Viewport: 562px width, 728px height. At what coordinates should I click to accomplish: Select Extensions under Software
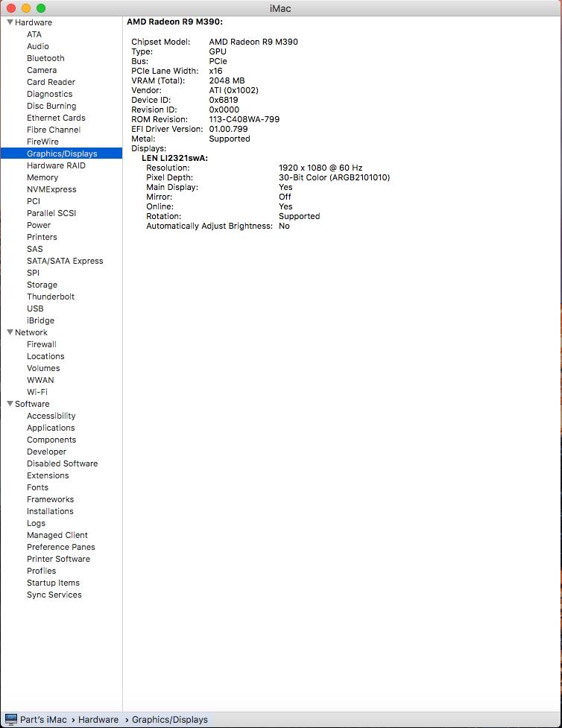pyautogui.click(x=48, y=475)
